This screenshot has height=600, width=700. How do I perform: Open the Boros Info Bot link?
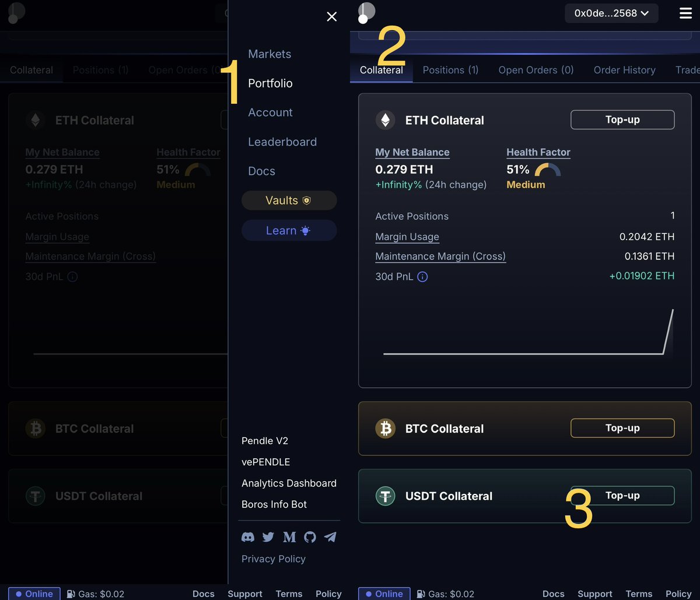point(274,504)
